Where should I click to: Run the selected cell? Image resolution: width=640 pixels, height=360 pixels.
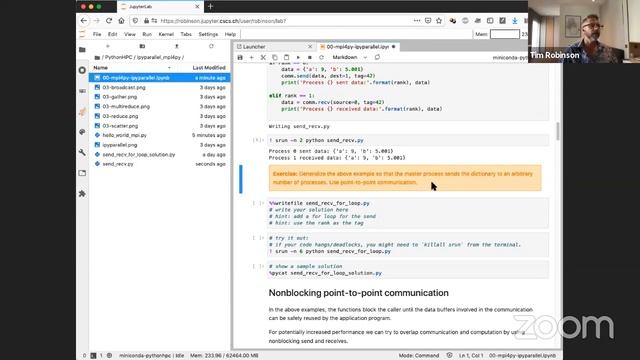coord(298,58)
